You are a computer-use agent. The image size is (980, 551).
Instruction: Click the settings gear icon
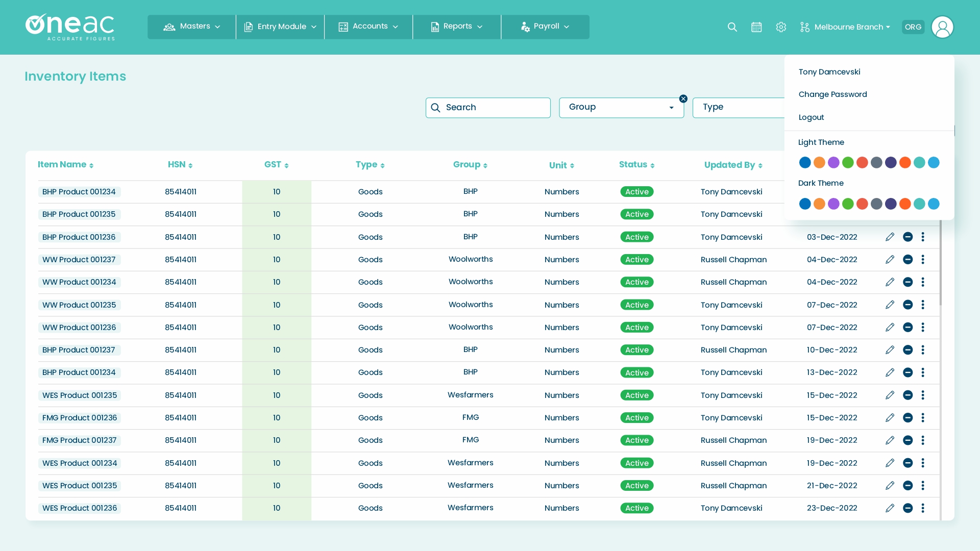pos(781,27)
